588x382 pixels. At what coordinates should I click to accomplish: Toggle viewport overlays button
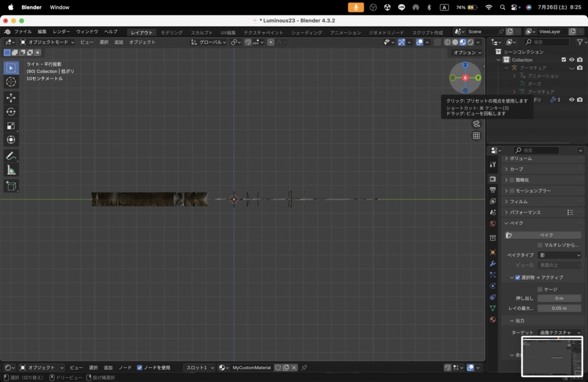(x=420, y=42)
